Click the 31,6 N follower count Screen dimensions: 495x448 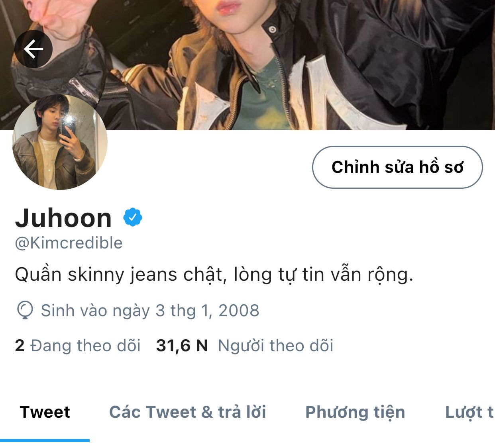[x=182, y=346]
